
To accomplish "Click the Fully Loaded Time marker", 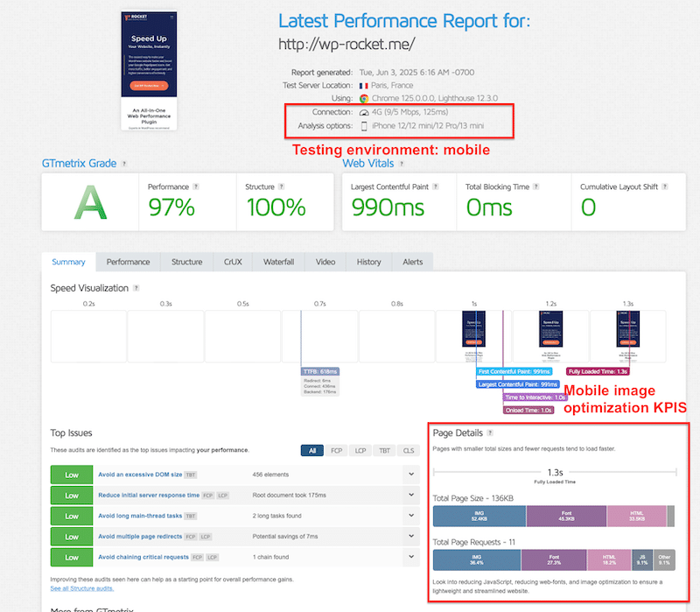I will pyautogui.click(x=598, y=372).
